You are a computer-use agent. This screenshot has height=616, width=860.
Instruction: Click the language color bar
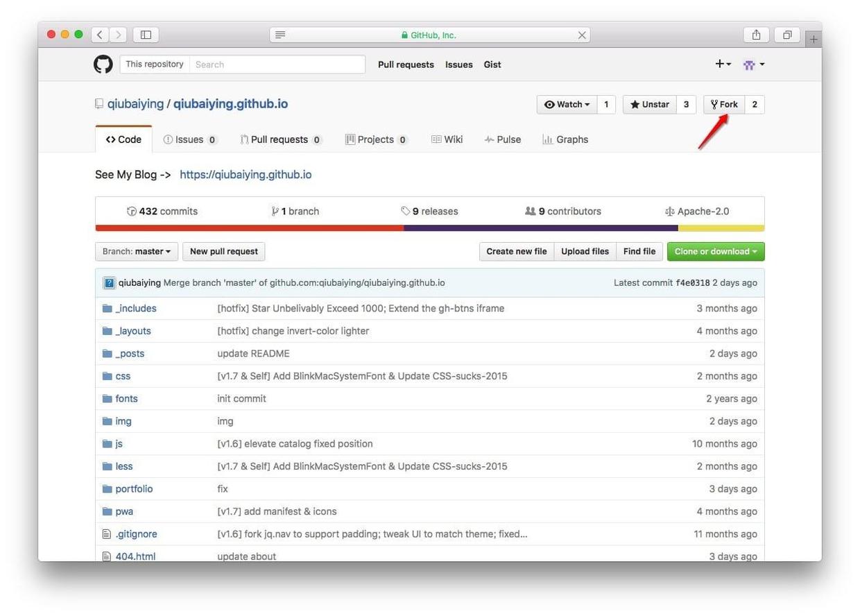click(x=429, y=228)
